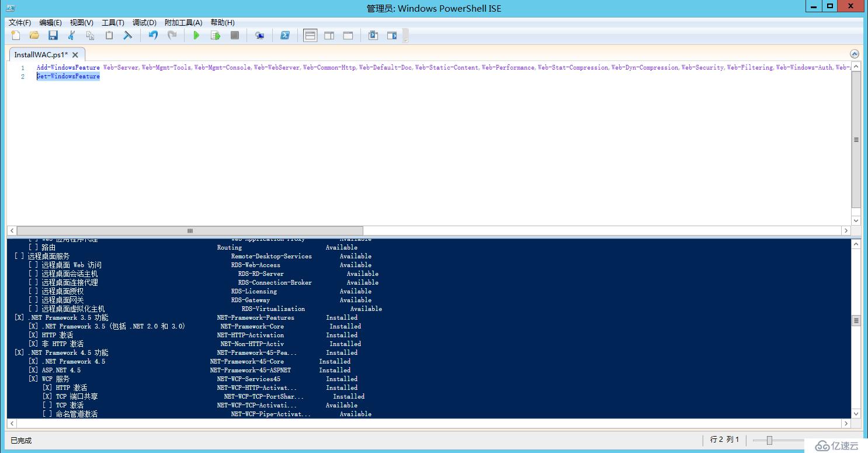Open the 工具(T) menu
The height and width of the screenshot is (453, 868).
pyautogui.click(x=113, y=22)
